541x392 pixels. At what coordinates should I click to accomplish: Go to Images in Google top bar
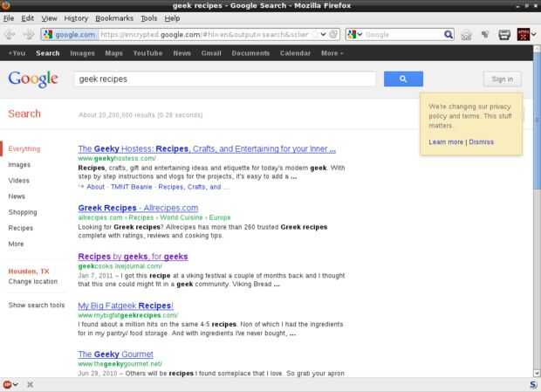point(83,53)
